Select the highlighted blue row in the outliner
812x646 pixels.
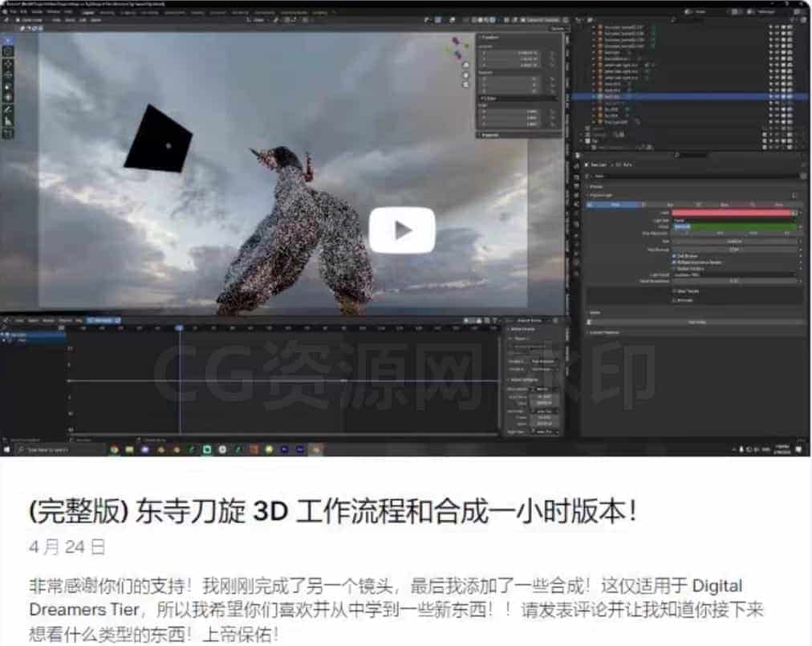click(x=688, y=97)
